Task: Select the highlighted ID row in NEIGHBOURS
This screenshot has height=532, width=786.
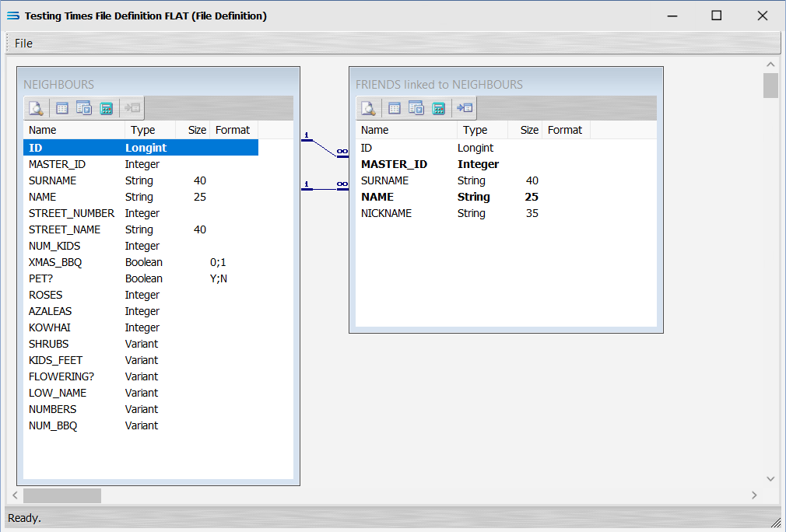Action: click(141, 148)
